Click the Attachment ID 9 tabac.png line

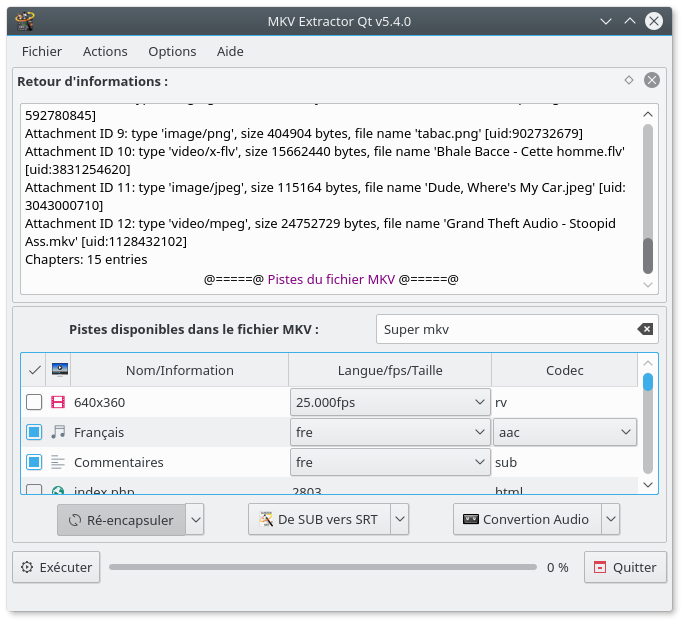(304, 133)
